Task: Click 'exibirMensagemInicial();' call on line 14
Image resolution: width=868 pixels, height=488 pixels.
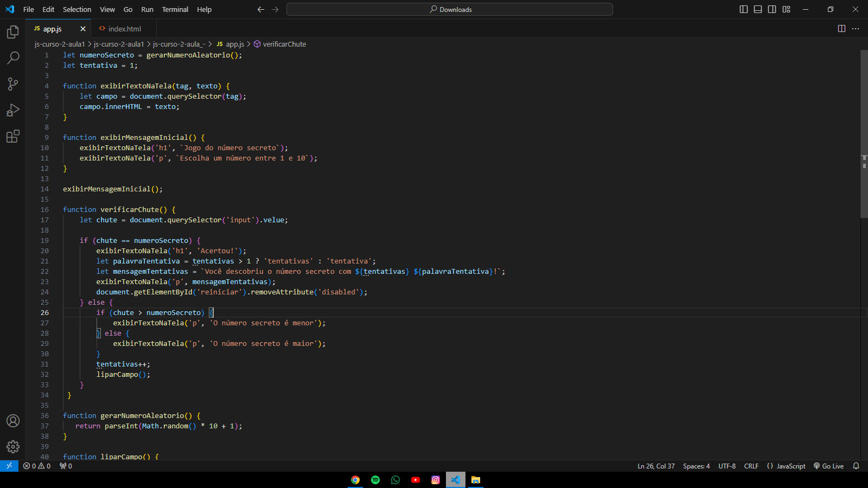Action: (113, 189)
